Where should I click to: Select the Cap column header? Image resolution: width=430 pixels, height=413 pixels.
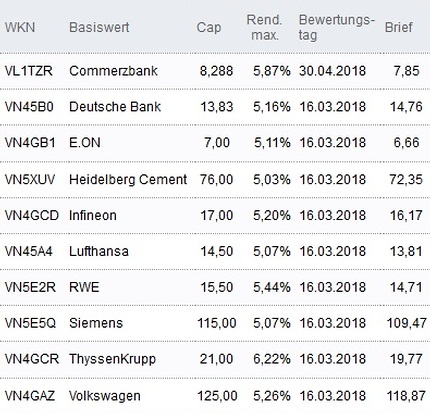(209, 28)
